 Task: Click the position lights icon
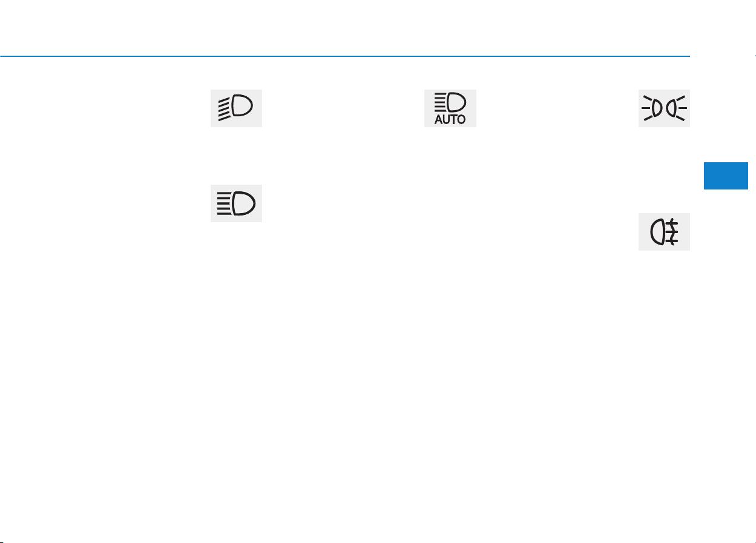pyautogui.click(x=664, y=108)
